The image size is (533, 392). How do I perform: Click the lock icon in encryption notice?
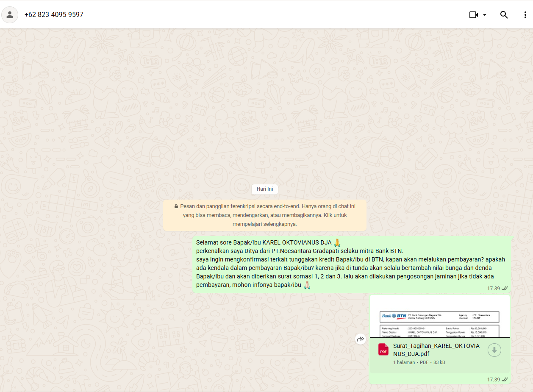[x=176, y=206]
